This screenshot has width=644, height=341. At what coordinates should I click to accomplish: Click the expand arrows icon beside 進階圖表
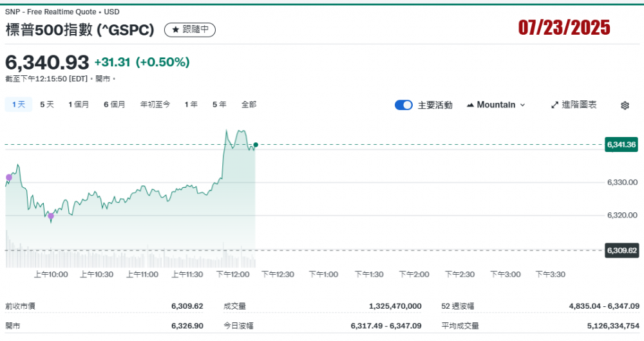pyautogui.click(x=554, y=105)
